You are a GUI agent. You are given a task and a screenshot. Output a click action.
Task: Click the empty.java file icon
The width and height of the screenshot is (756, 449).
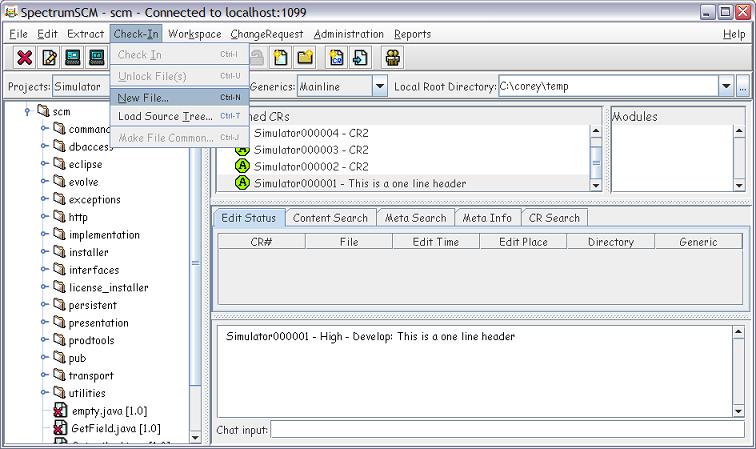[60, 411]
